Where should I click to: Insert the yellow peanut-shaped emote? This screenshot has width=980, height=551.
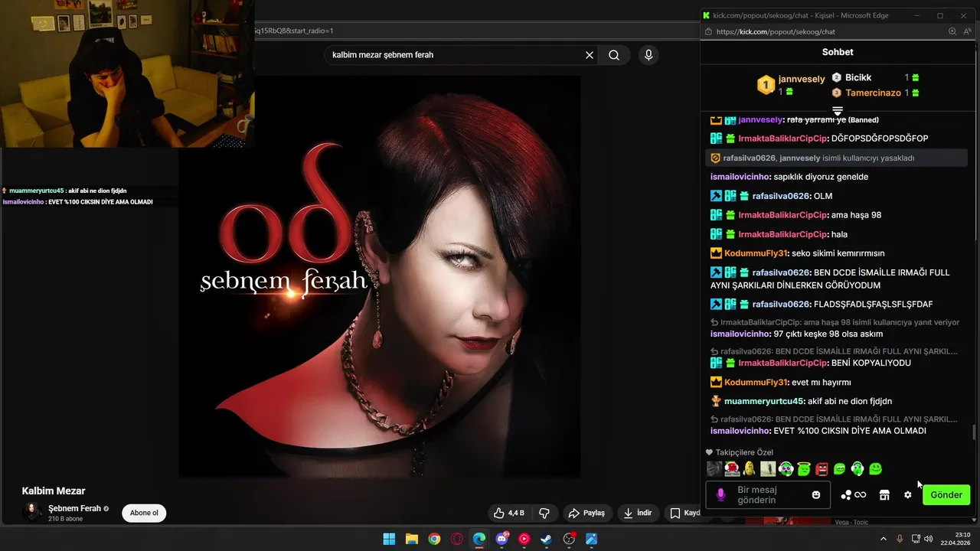coord(750,468)
